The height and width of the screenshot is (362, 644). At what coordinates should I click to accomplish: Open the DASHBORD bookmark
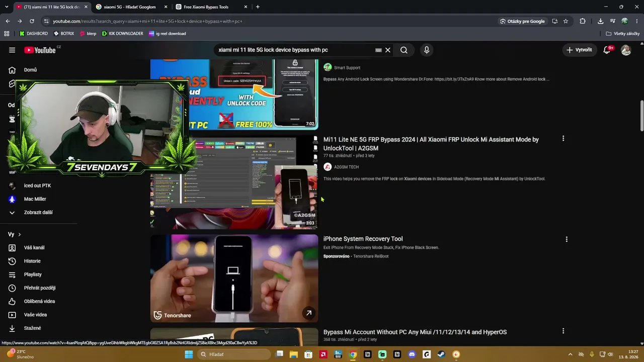(33, 34)
